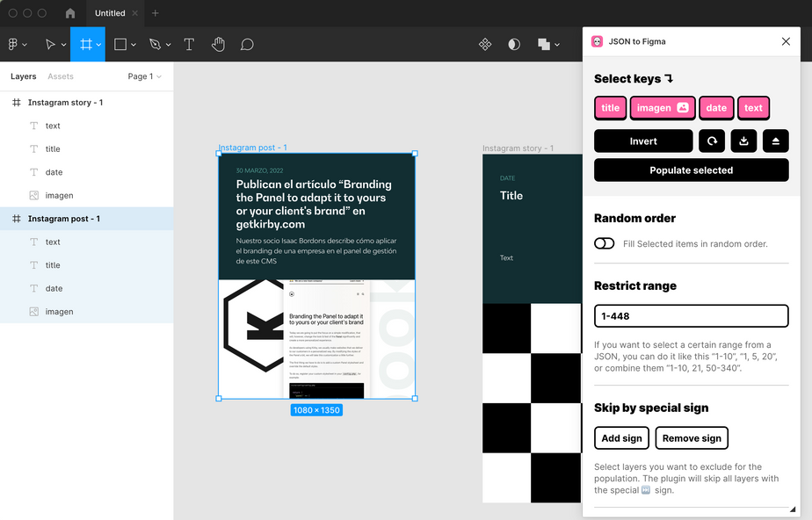Viewport: 812px width, 520px height.
Task: Click the plugin download icon button
Action: [743, 141]
